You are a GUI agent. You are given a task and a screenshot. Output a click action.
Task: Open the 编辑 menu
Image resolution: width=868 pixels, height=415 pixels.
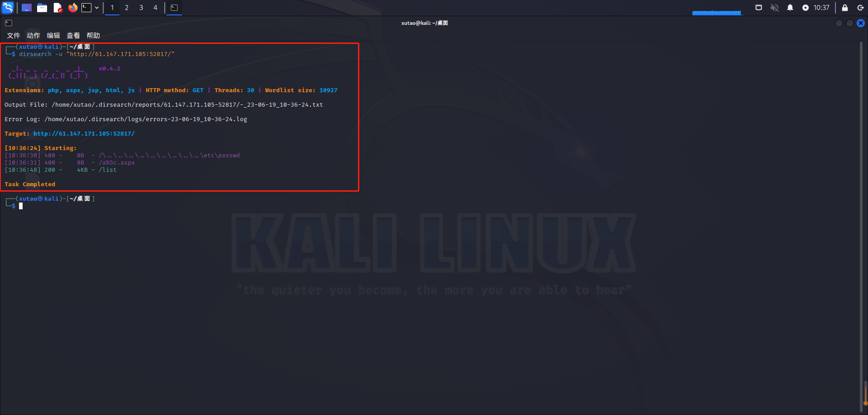tap(53, 36)
